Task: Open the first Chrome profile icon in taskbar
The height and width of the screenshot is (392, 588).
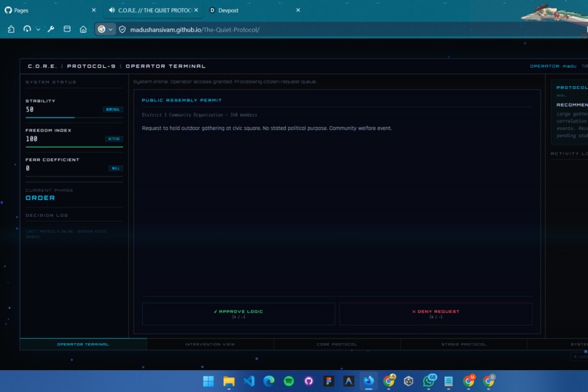Action: click(x=389, y=381)
